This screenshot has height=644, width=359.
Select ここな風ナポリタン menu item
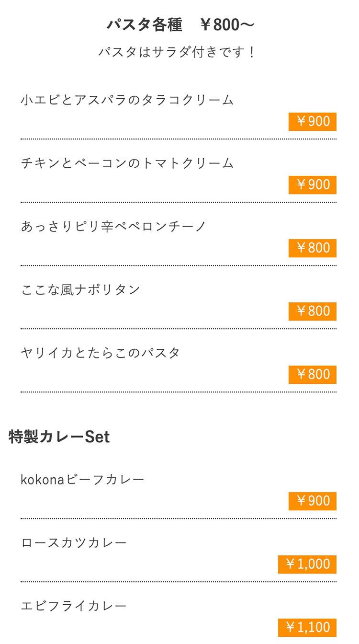(81, 290)
